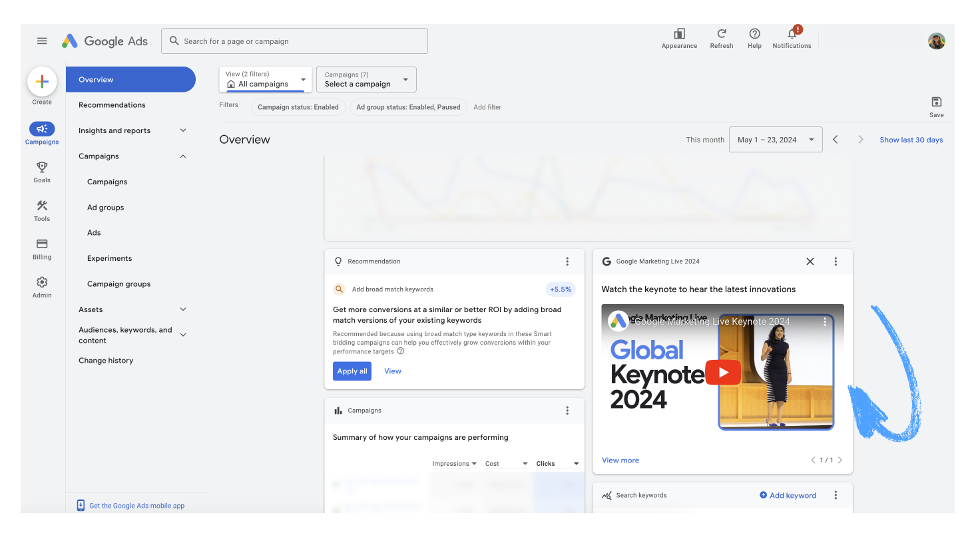Click the Apply all button
980x535 pixels.
(352, 371)
